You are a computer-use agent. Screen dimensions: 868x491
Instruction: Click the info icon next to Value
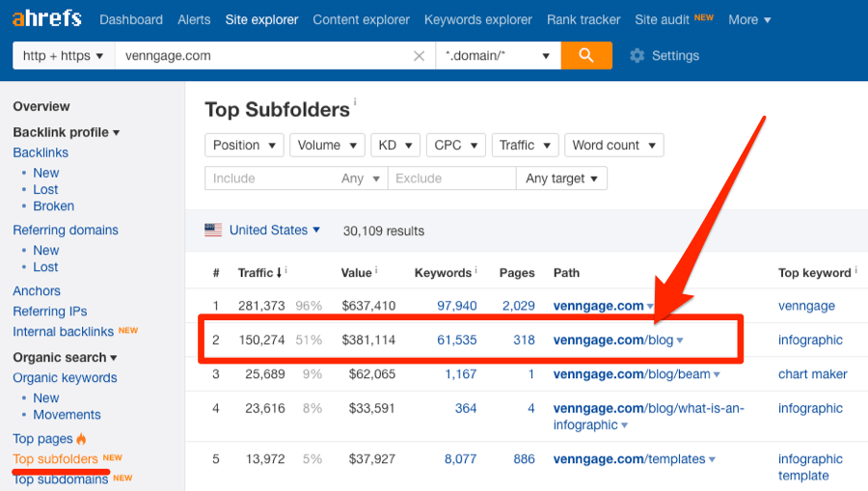coord(376,269)
